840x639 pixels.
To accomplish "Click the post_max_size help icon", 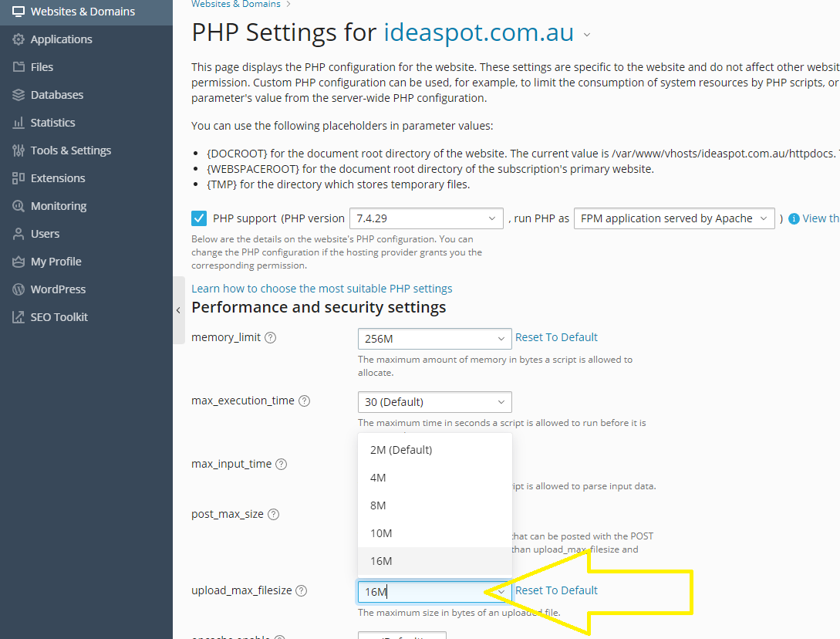I will coord(273,513).
